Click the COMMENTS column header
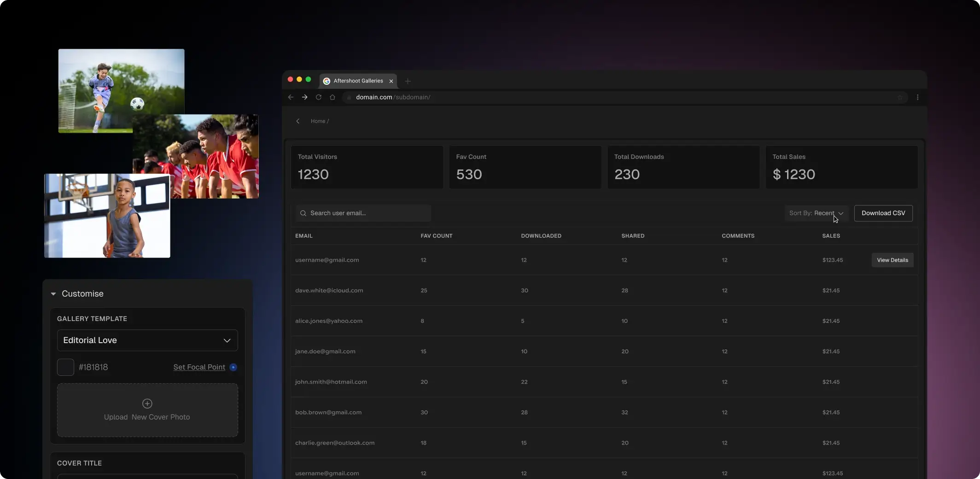Viewport: 980px width, 479px height. click(738, 236)
